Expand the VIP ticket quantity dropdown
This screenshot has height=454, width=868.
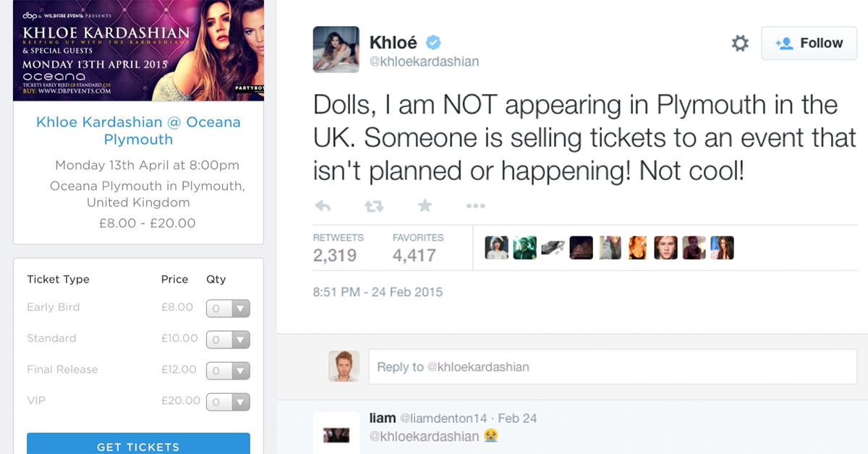tap(228, 402)
